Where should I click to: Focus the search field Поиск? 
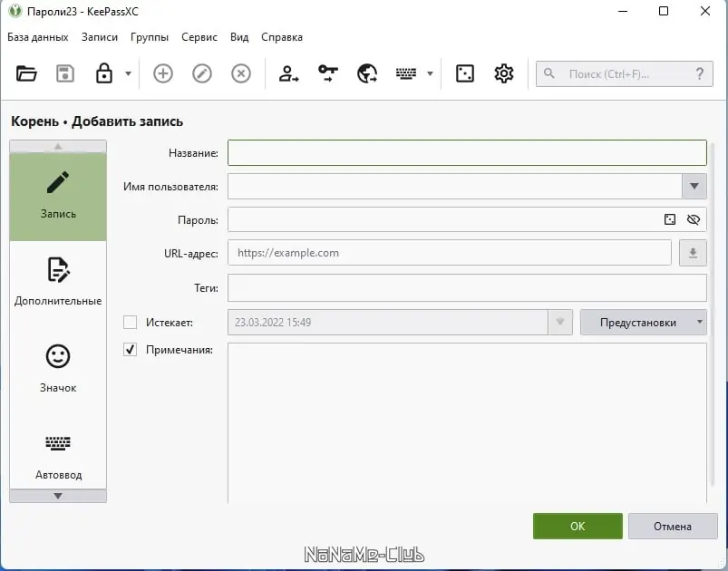click(624, 73)
